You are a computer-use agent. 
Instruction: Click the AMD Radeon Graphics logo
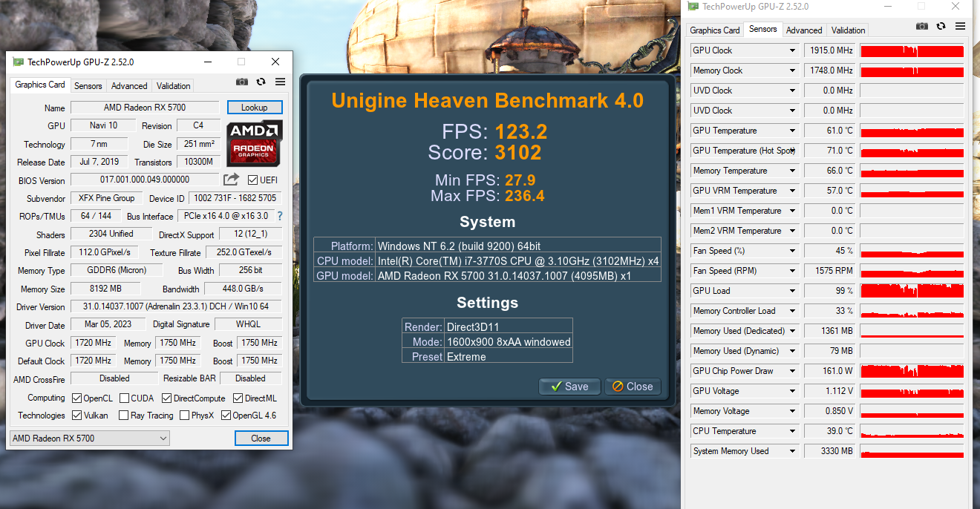point(255,143)
